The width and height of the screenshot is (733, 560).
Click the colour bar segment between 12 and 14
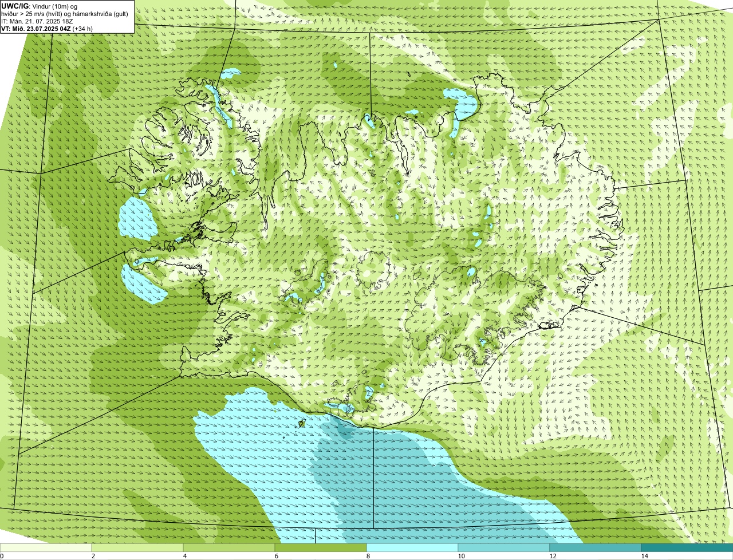tap(596, 547)
